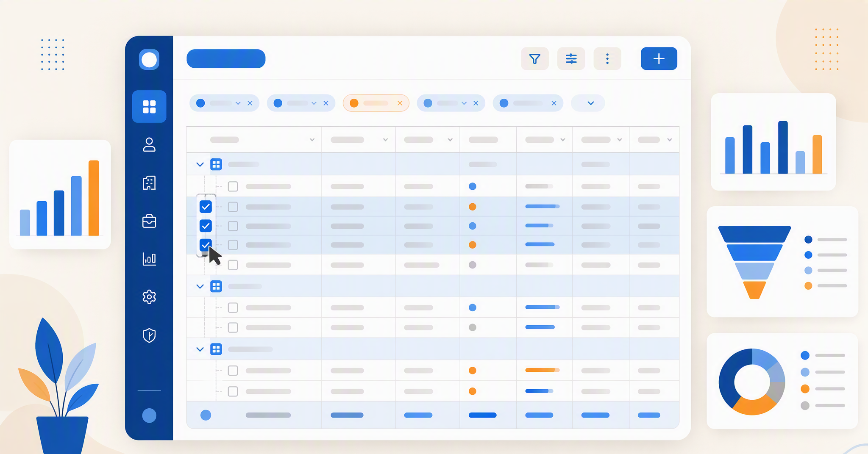Screen dimensions: 868x454
Task: Remove the orange filter chip with its X
Action: point(400,103)
